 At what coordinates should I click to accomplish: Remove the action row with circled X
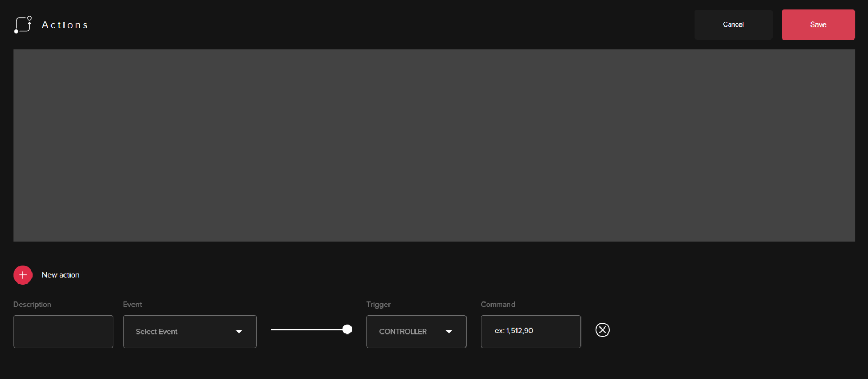(x=602, y=330)
